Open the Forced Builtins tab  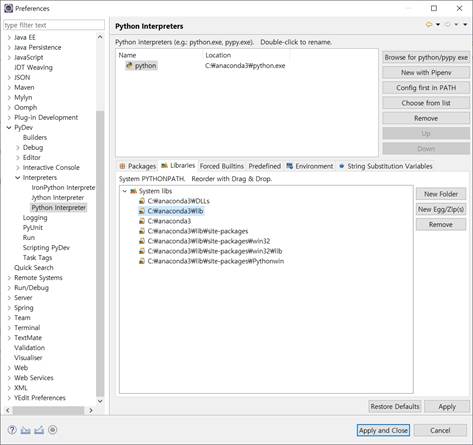coord(222,166)
